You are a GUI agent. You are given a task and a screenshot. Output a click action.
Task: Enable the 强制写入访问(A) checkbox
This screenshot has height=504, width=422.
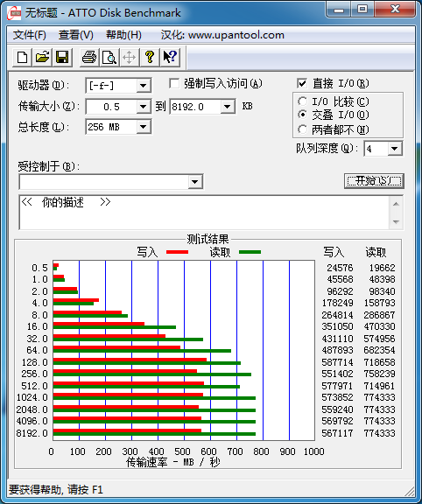(174, 84)
